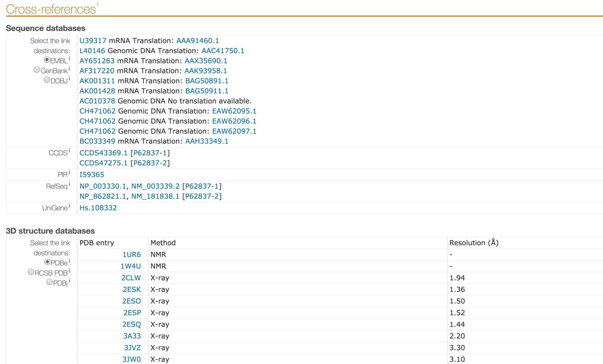Image resolution: width=603 pixels, height=364 pixels.
Task: Open PDB entry 3JW0
Action: [x=132, y=359]
